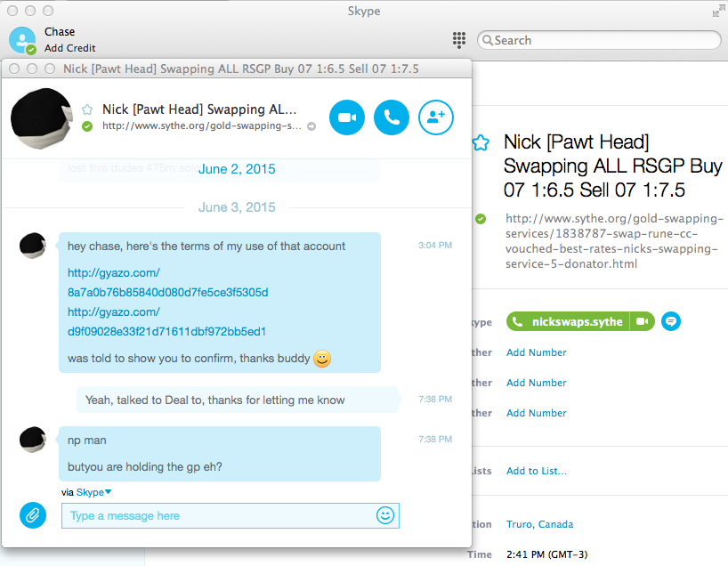Click the 3:04 PM timestamp
This screenshot has width=728, height=566.
(435, 245)
